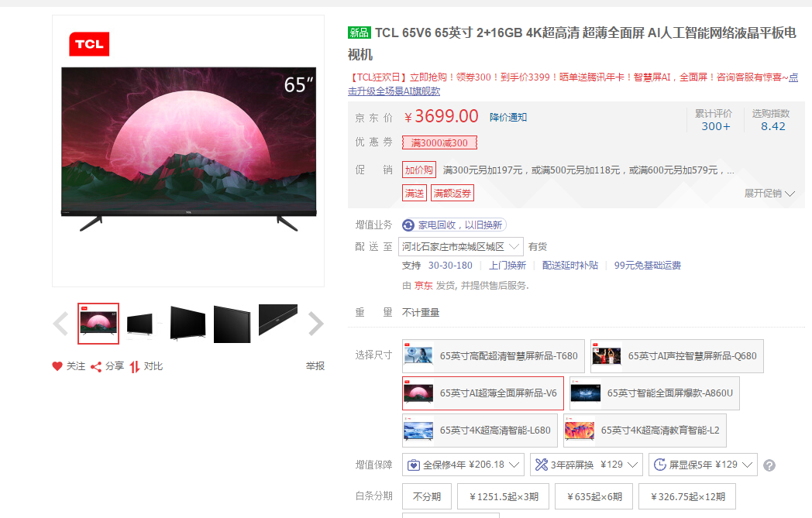The width and height of the screenshot is (812, 518).
Task: Click the ¥3699.00 price text
Action: 441,116
